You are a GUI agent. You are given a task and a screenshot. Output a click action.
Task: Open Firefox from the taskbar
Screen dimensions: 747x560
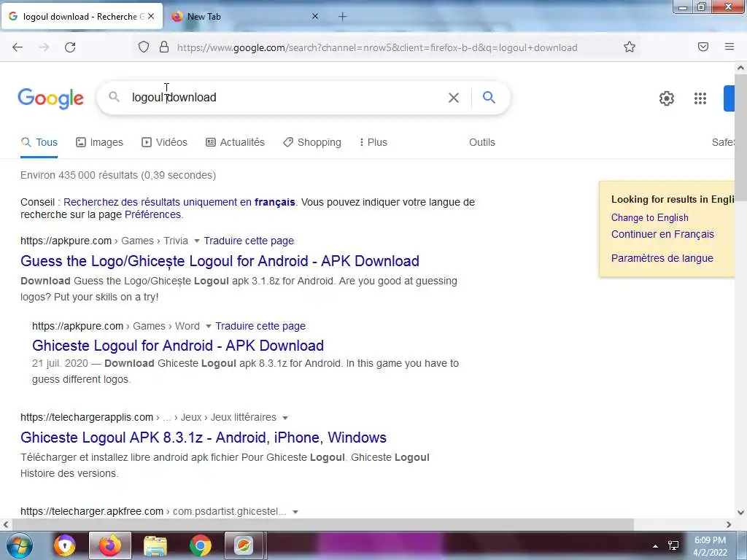[x=109, y=545]
